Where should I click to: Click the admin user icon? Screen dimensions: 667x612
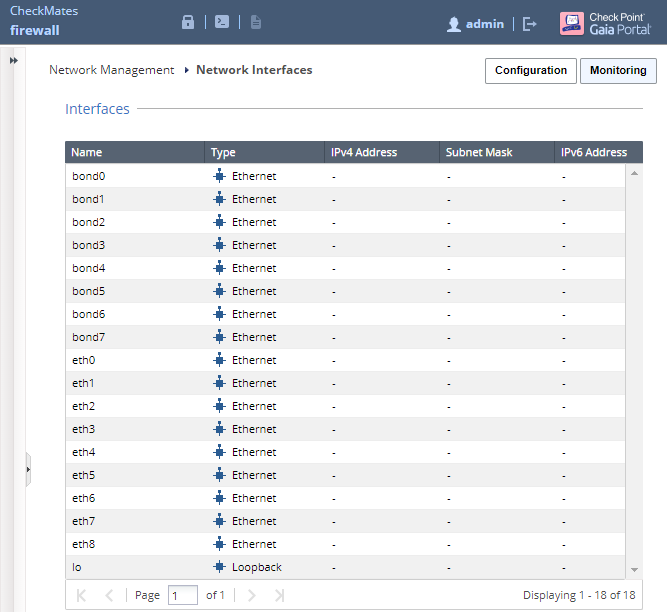tap(454, 24)
